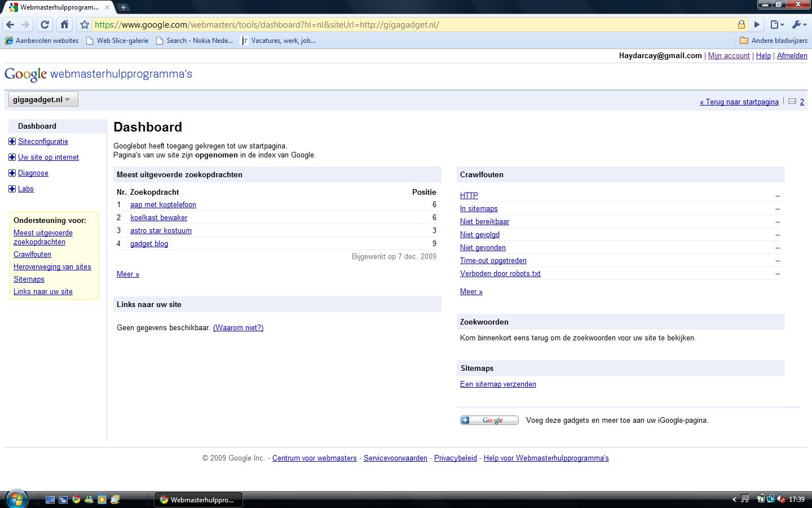Click Meer » under search queries

coord(128,274)
